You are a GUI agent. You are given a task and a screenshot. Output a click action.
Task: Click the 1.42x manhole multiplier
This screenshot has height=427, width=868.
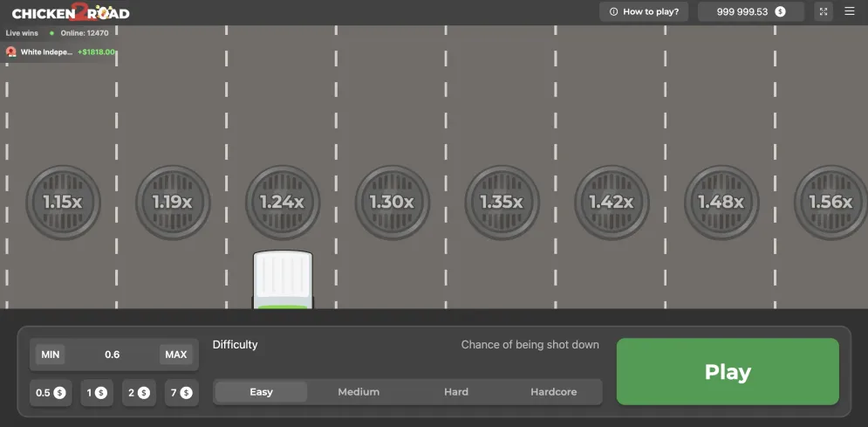tap(612, 202)
